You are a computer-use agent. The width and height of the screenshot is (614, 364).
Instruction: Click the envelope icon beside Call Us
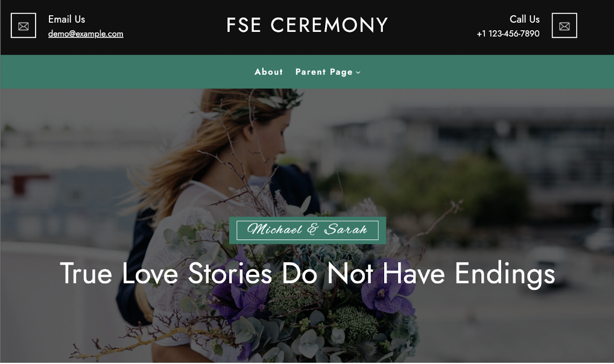[565, 26]
